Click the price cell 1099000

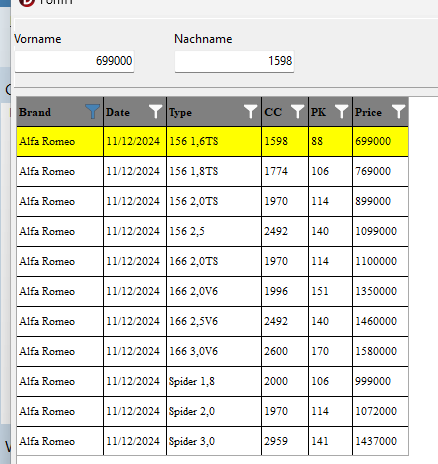(380, 231)
